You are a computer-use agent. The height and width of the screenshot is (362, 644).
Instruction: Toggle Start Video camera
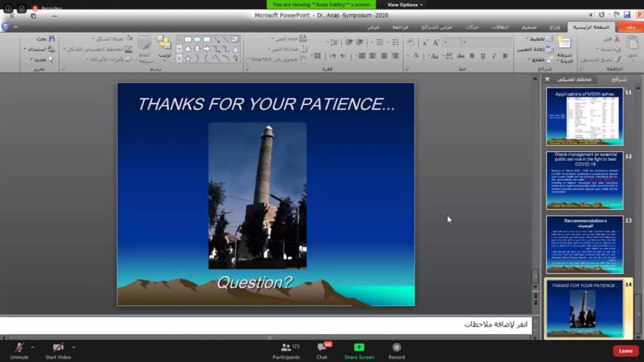point(58,350)
